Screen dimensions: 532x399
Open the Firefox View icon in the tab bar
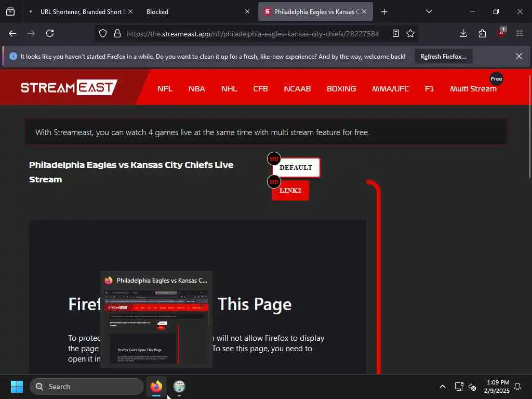click(x=10, y=11)
